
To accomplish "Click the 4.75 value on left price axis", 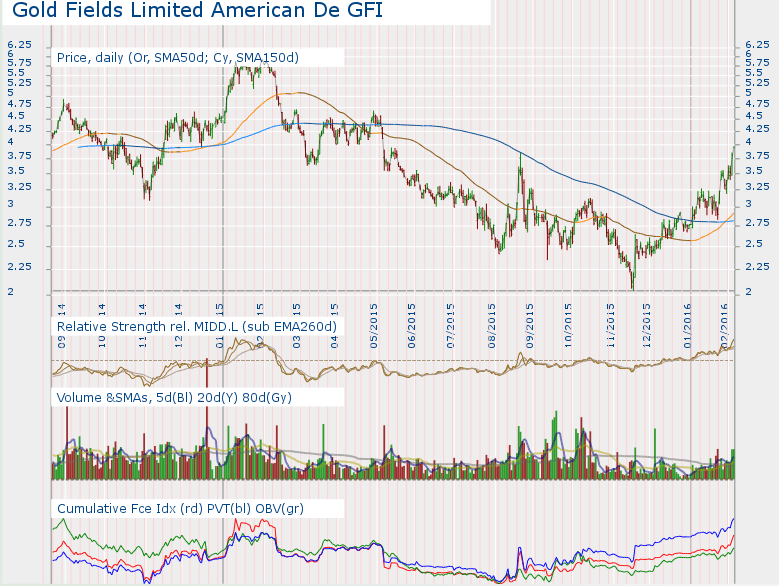I will (19, 104).
